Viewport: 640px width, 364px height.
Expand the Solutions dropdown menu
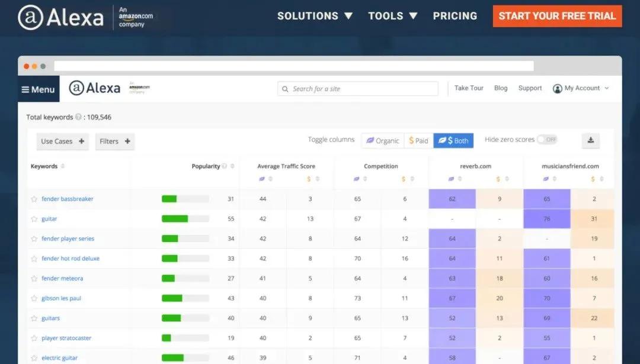click(x=315, y=16)
